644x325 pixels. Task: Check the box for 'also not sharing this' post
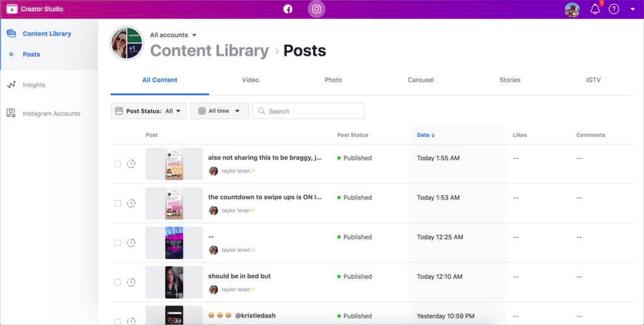tap(118, 164)
